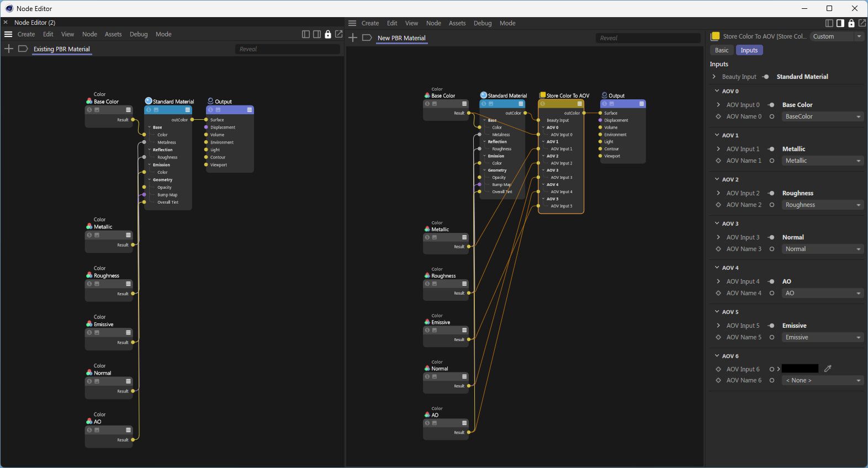Click the lock icon in left node editor
Image resolution: width=868 pixels, height=468 pixels.
pos(328,34)
